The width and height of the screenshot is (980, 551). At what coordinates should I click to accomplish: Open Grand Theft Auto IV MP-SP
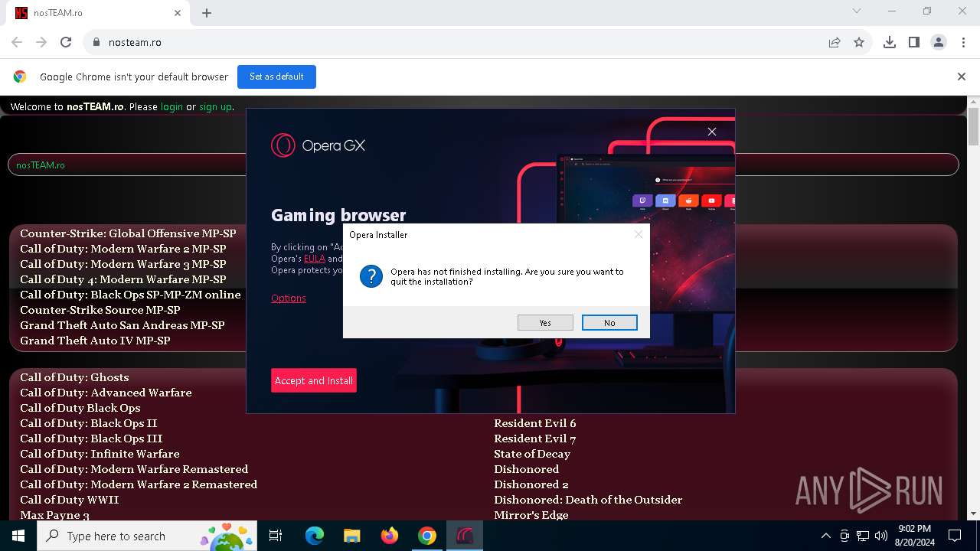tap(95, 341)
